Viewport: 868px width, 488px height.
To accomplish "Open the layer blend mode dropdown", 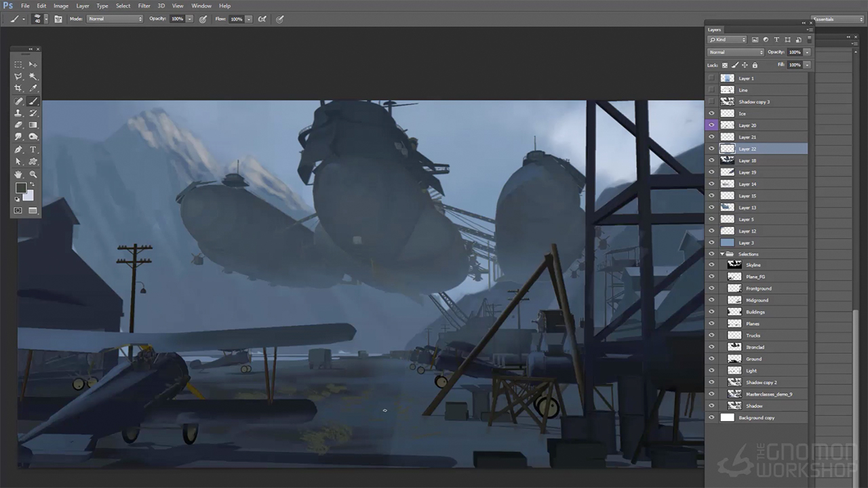I will pos(736,52).
